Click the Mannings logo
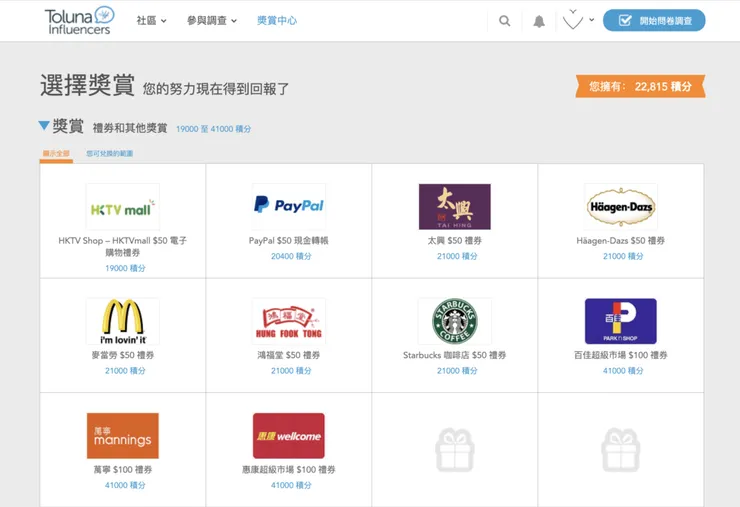Image resolution: width=740 pixels, height=507 pixels. tap(123, 436)
